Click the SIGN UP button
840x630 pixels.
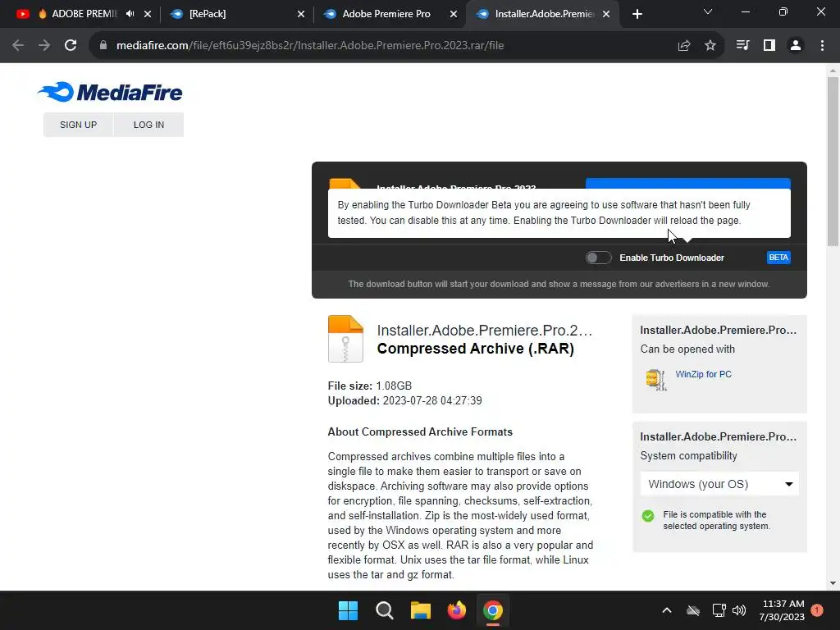tap(78, 125)
